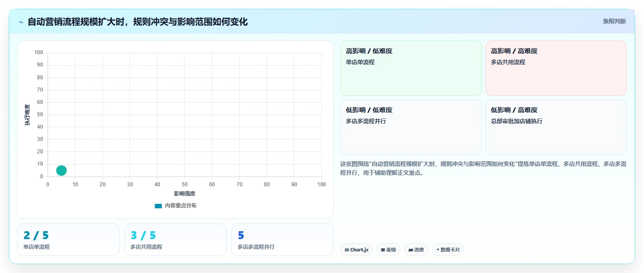Click the 执行难度 y-axis label

[27, 115]
